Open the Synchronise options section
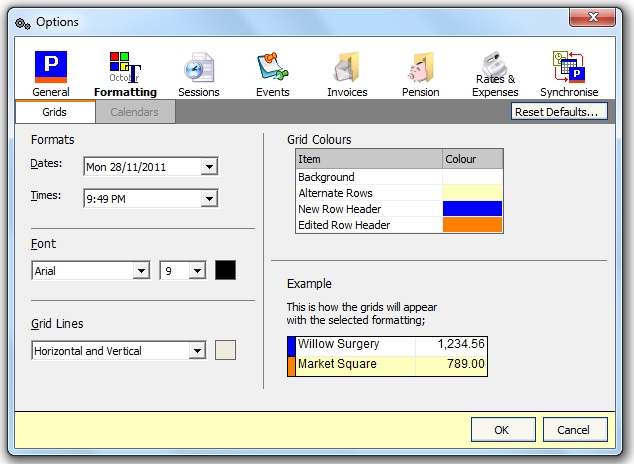The width and height of the screenshot is (634, 464). coord(569,74)
